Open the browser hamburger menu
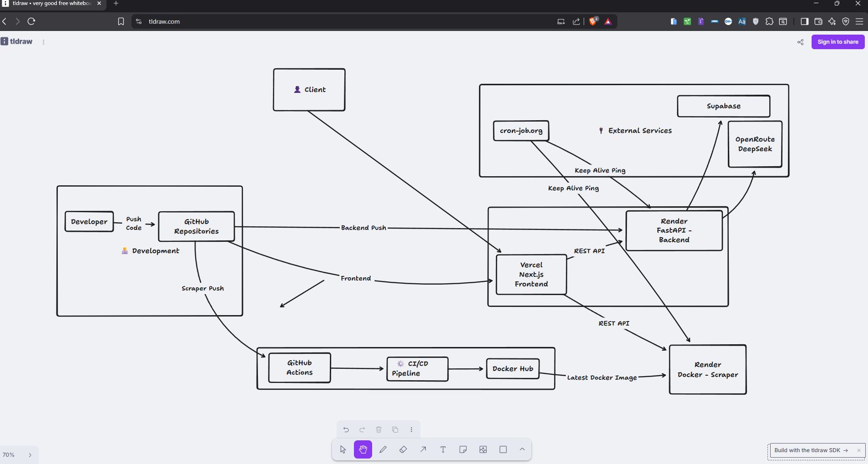This screenshot has width=868, height=464. tap(859, 21)
